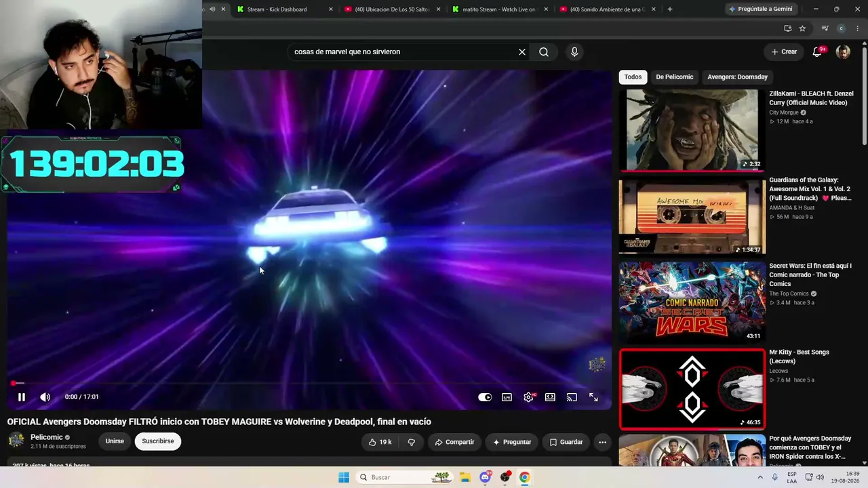Enter fullscreen mode in the player
This screenshot has width=868, height=488.
click(x=593, y=397)
